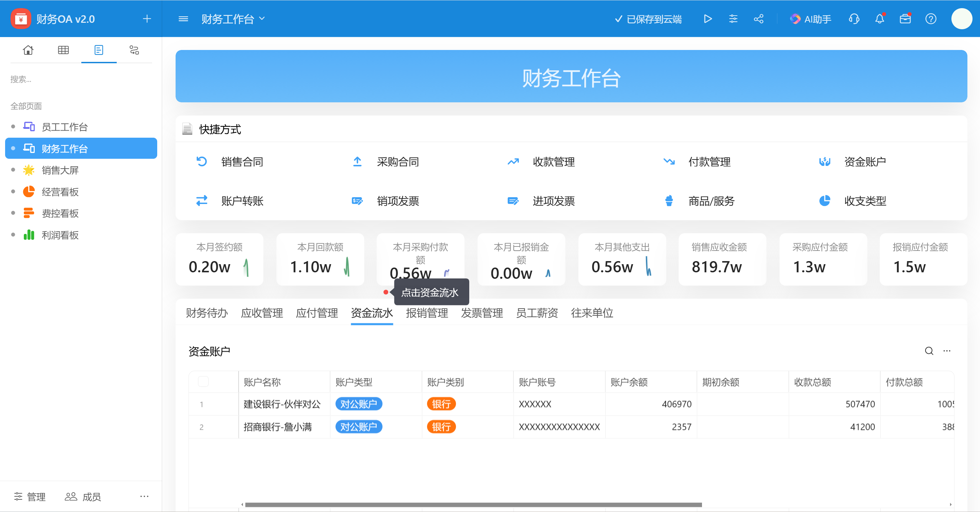Click the 销售应收金额 stat card
This screenshot has height=512, width=980.
click(x=722, y=259)
